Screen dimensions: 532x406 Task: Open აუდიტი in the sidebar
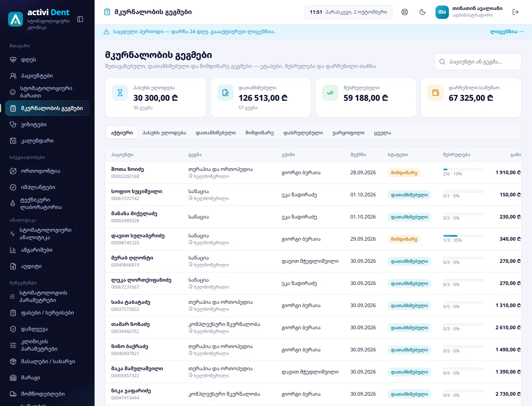(47, 266)
